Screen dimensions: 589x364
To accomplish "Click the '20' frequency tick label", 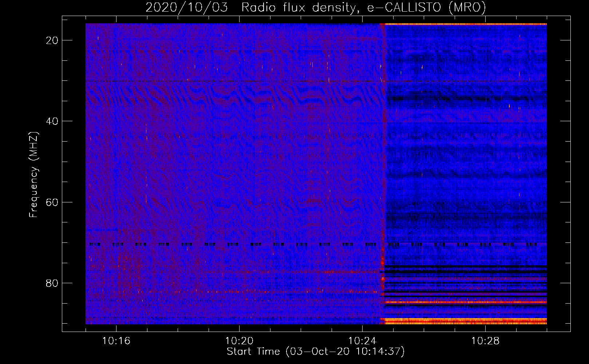I will coord(52,40).
